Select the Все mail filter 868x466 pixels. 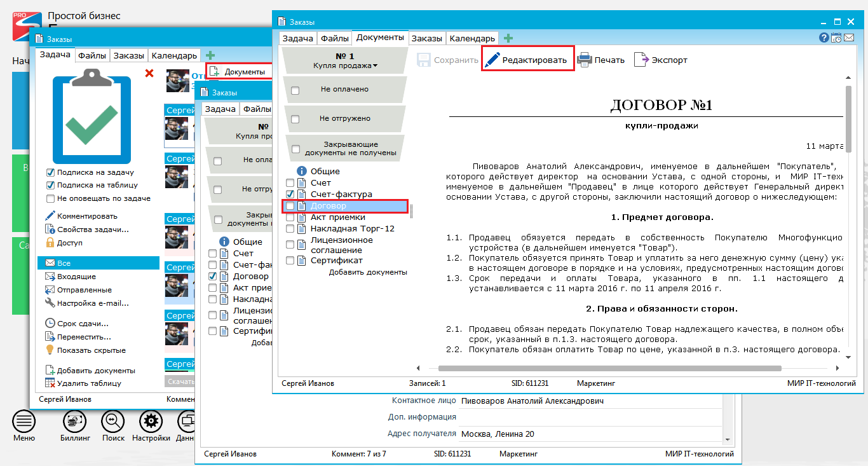tap(98, 263)
